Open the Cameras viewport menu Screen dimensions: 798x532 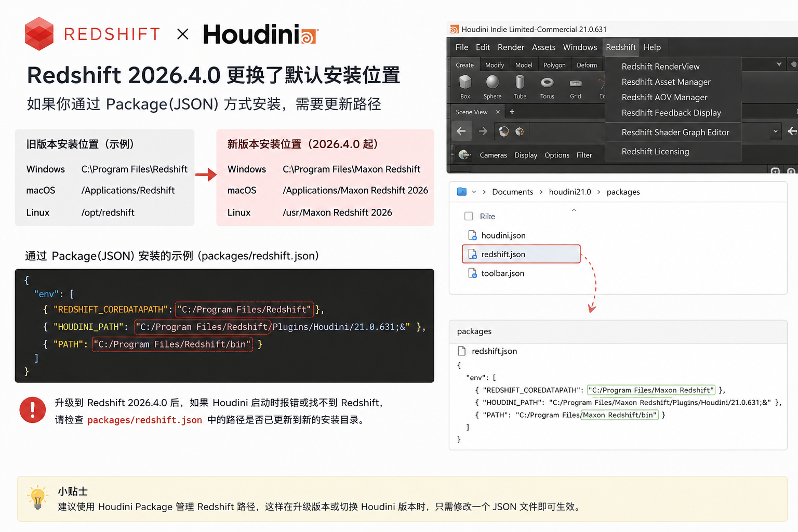point(493,155)
